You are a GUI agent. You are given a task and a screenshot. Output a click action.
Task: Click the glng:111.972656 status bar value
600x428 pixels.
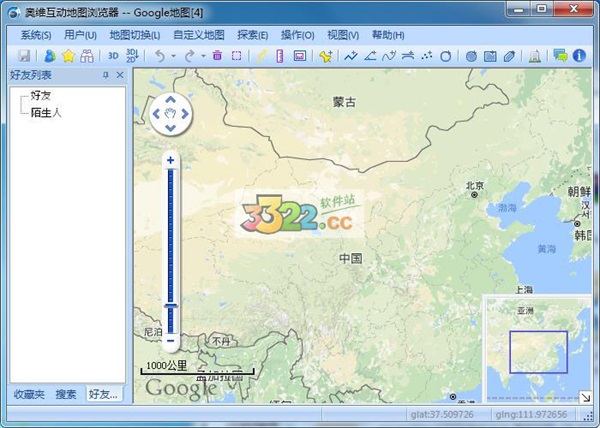[531, 415]
